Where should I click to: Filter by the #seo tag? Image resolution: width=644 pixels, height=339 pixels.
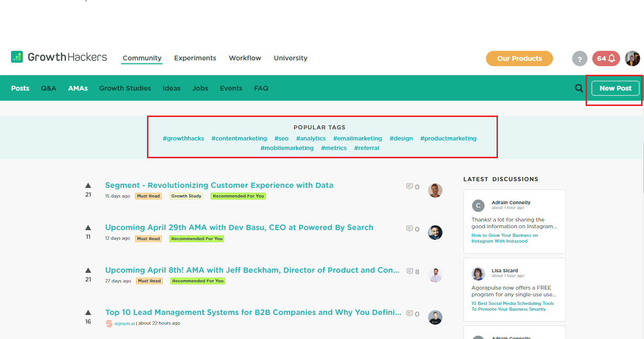[282, 139]
